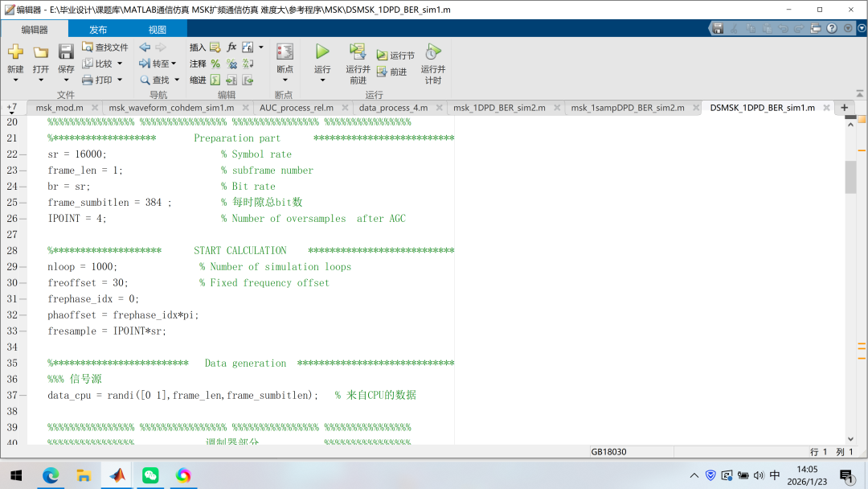Navigate back with the blue left arrow
This screenshot has height=489, width=868.
click(145, 47)
